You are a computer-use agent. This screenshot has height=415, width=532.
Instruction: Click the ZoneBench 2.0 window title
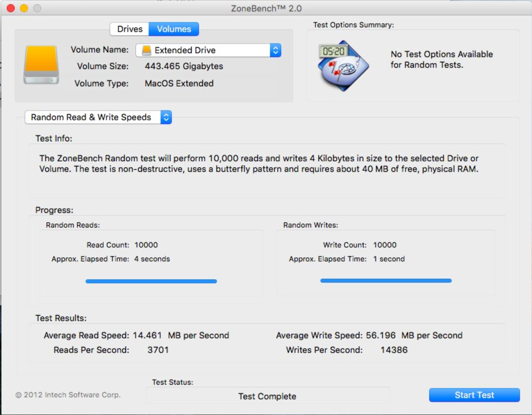(266, 9)
